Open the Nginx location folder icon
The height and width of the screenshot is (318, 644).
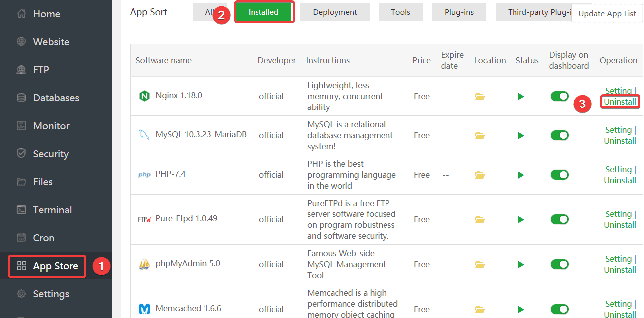click(480, 96)
